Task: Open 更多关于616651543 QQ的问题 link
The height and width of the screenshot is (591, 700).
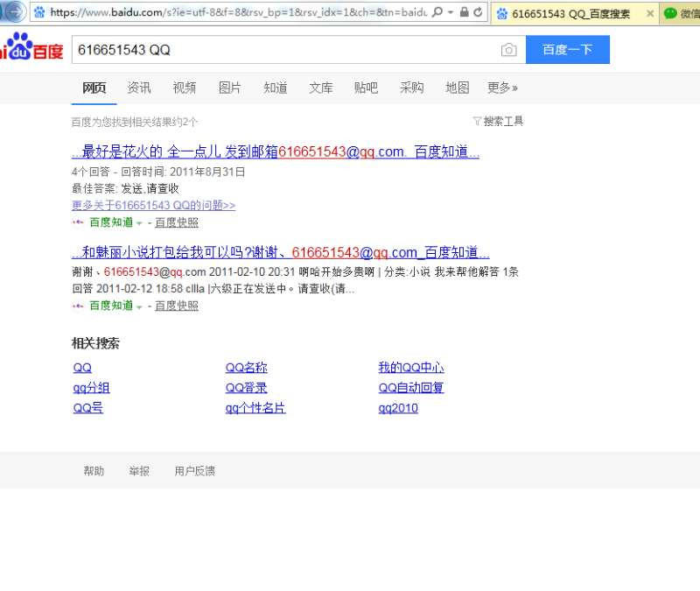Action: [154, 205]
